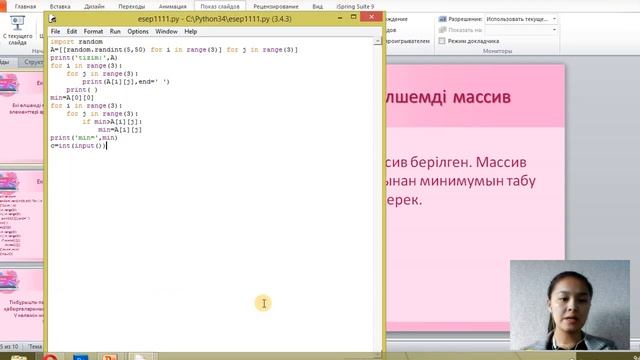Click the Мониторы group label

click(x=497, y=51)
